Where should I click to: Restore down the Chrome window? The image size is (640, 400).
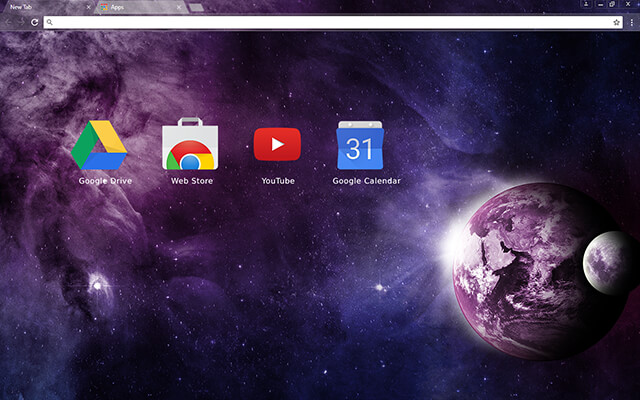click(612, 4)
